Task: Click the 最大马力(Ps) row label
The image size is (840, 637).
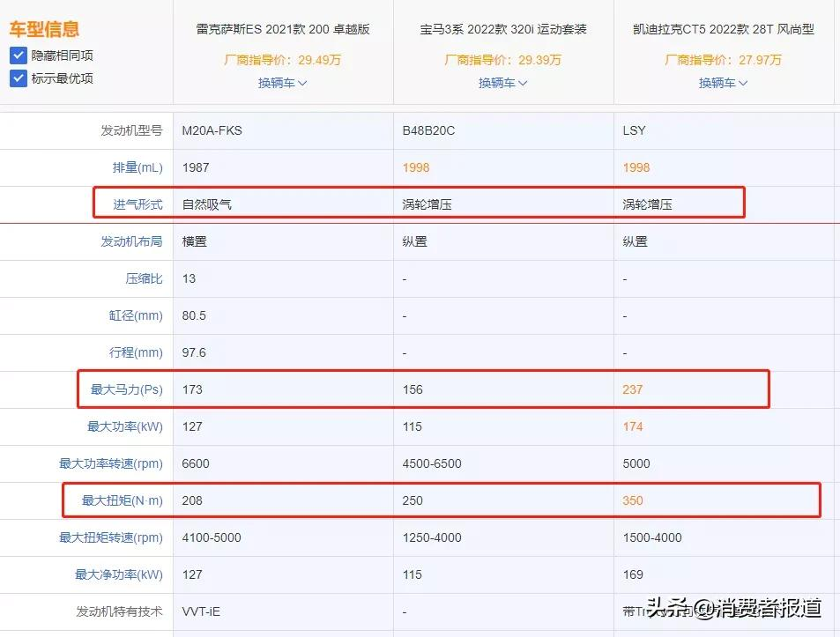Action: pyautogui.click(x=126, y=389)
